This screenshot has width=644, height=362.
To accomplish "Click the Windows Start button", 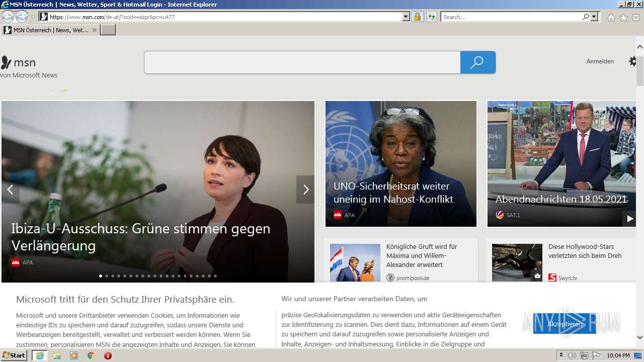I will point(14,355).
